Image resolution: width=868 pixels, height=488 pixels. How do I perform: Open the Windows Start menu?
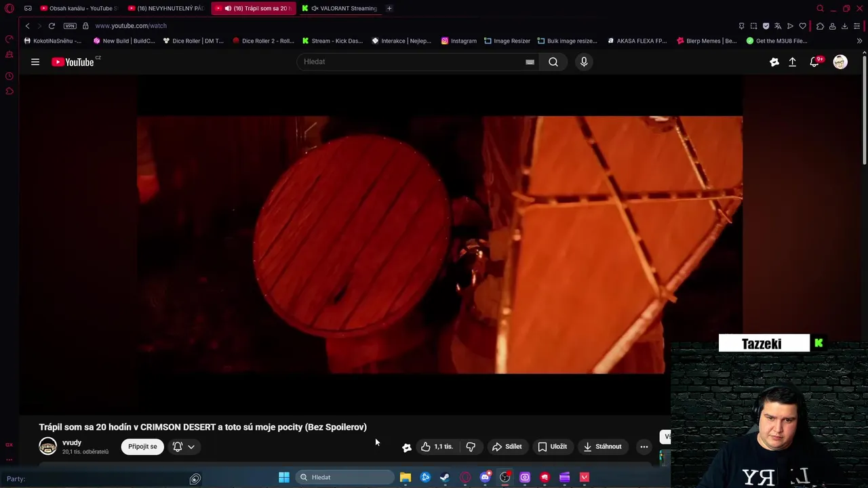[x=284, y=477]
